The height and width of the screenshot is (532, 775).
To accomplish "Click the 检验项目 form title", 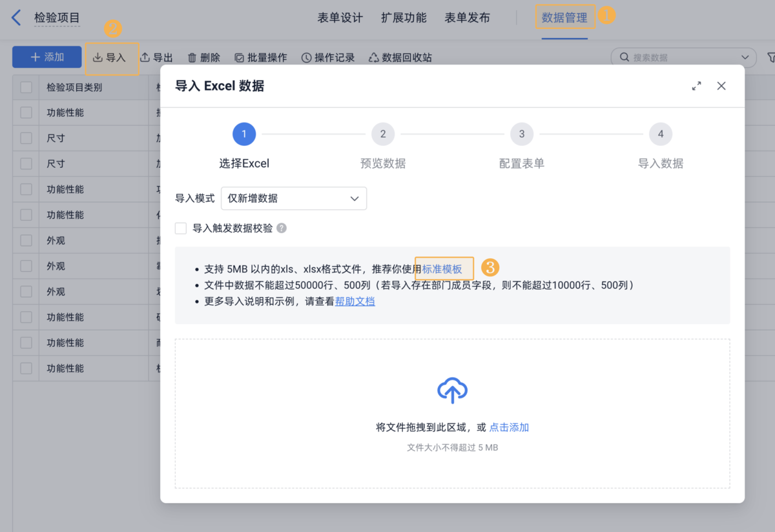I will (57, 18).
